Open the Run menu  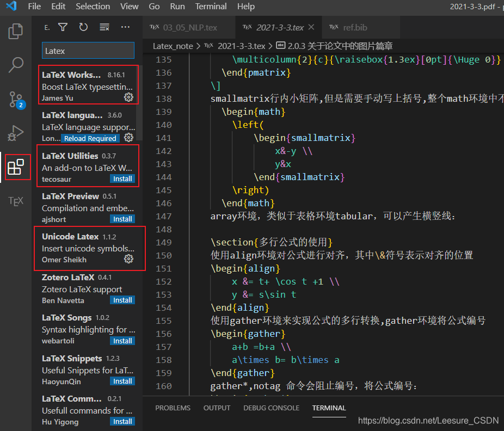(x=177, y=7)
